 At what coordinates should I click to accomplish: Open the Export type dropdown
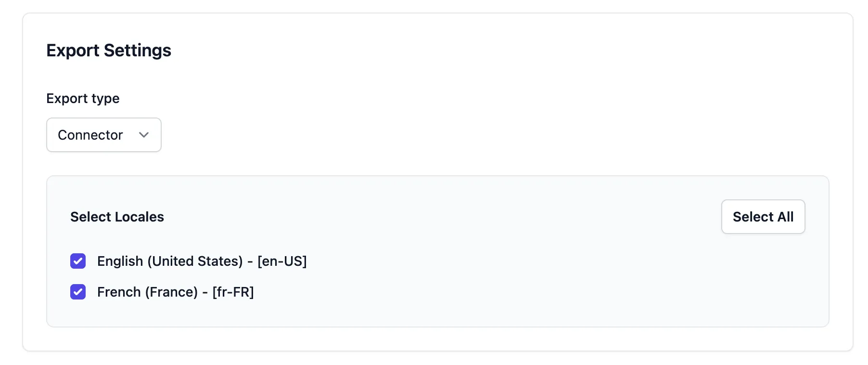103,135
